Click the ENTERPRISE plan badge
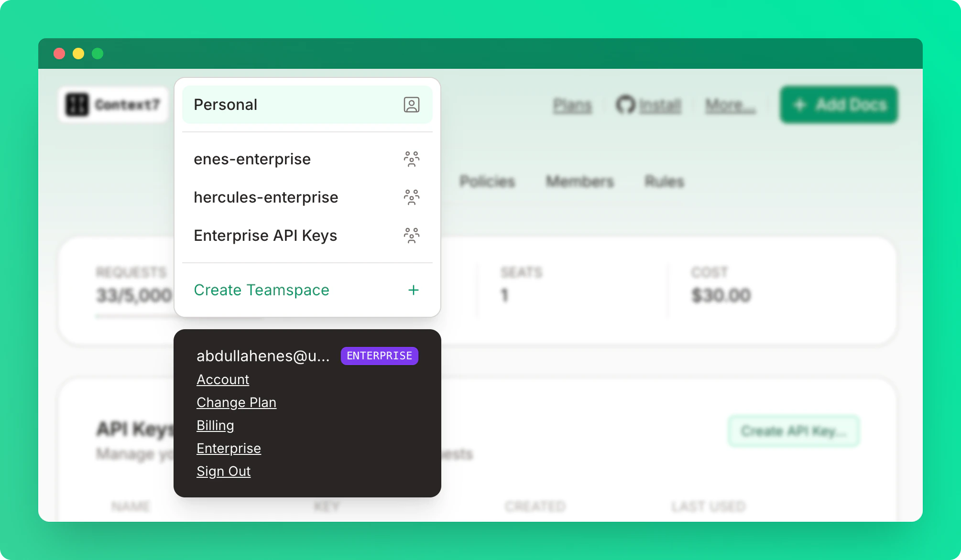 [x=379, y=355]
